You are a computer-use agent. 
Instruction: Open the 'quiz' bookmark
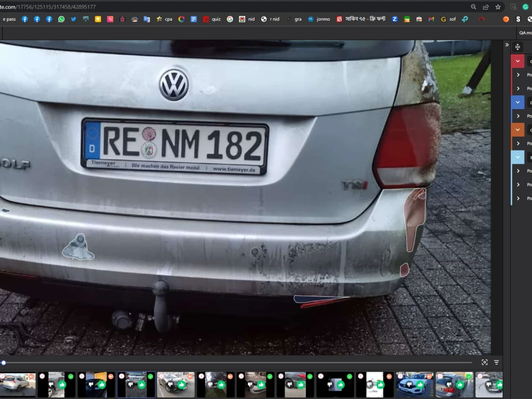point(212,19)
